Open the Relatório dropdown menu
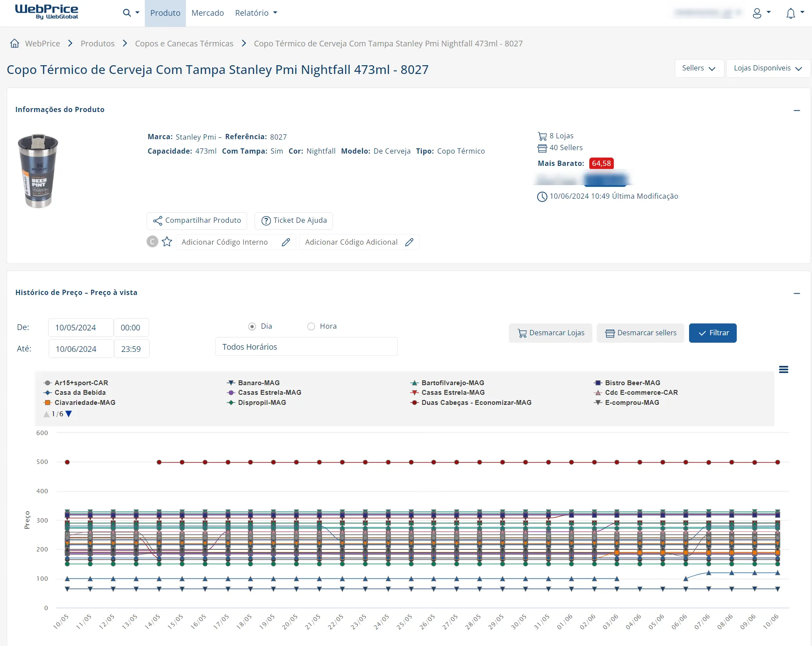The height and width of the screenshot is (646, 812). point(256,13)
